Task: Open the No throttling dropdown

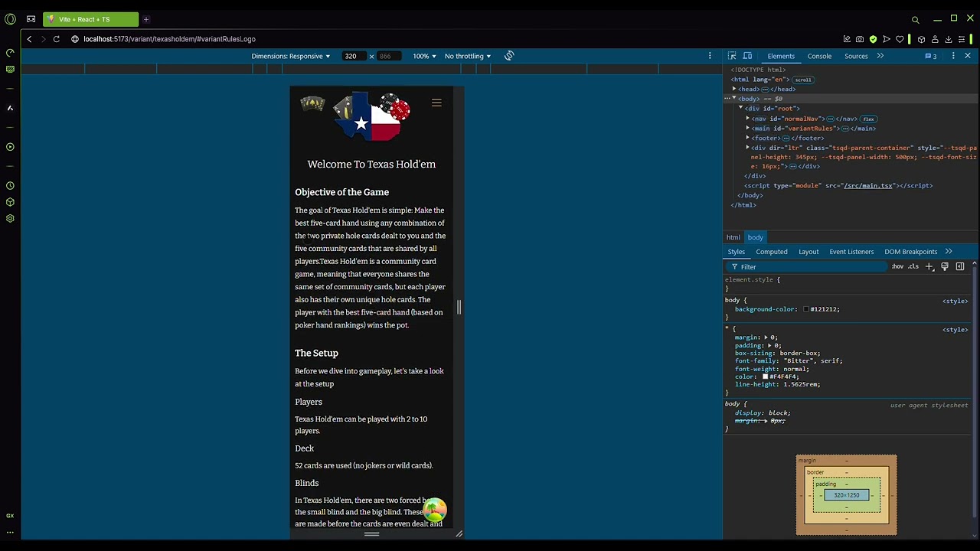Action: [x=468, y=56]
